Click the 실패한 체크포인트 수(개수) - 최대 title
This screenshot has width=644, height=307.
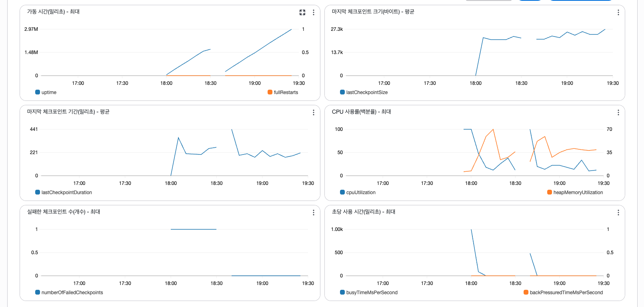tap(64, 212)
